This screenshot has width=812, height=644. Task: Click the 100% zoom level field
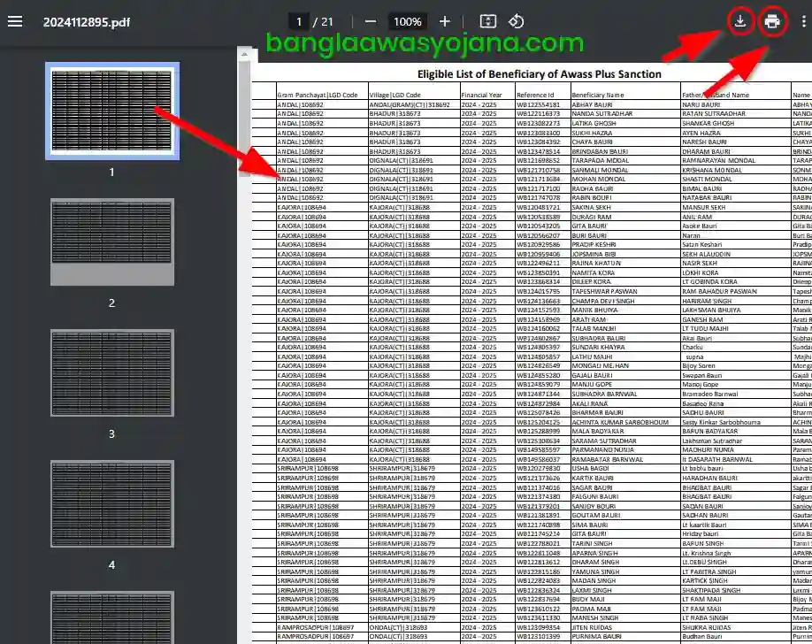[407, 22]
